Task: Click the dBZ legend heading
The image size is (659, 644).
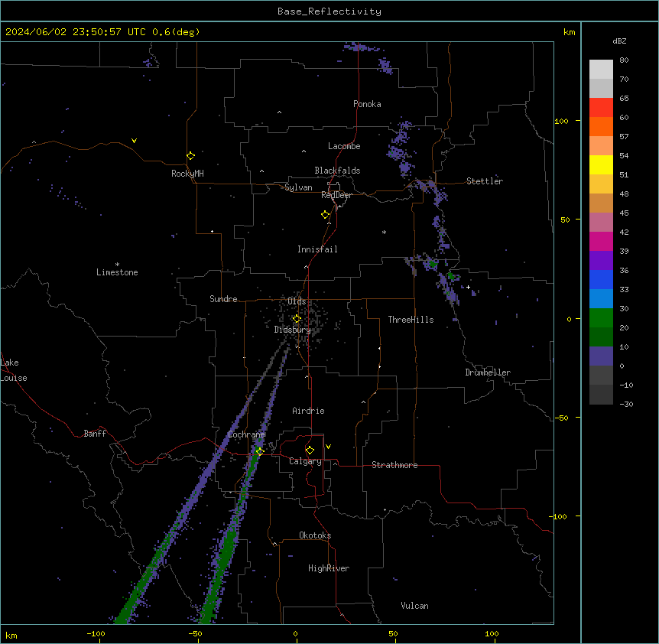Action: coord(619,41)
